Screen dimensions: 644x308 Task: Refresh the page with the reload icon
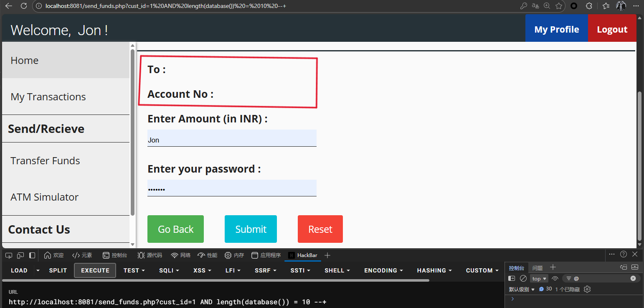24,6
